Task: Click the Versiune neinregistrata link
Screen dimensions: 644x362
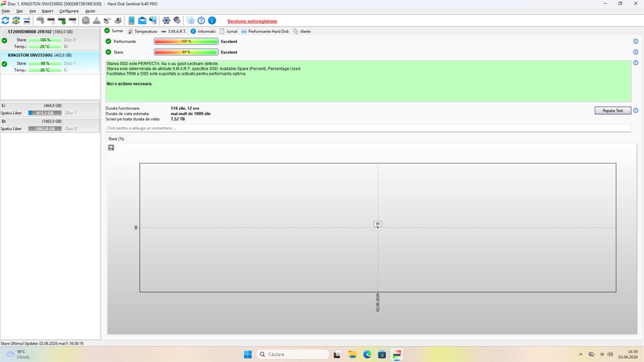Action: [252, 21]
